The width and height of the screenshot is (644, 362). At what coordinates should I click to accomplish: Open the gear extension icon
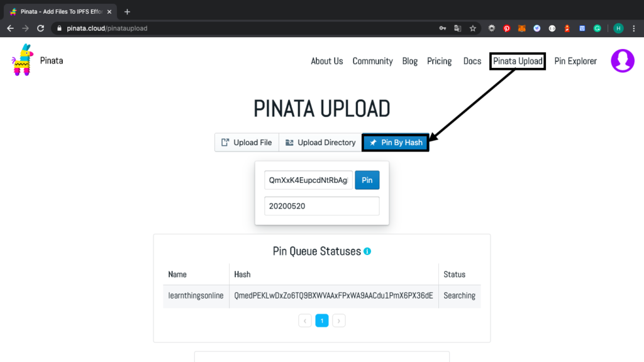[492, 28]
